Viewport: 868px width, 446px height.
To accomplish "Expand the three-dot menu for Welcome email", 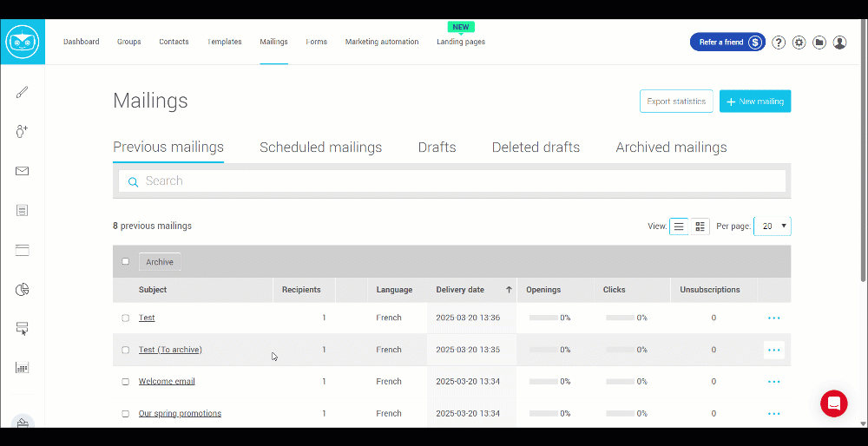I will [773, 382].
